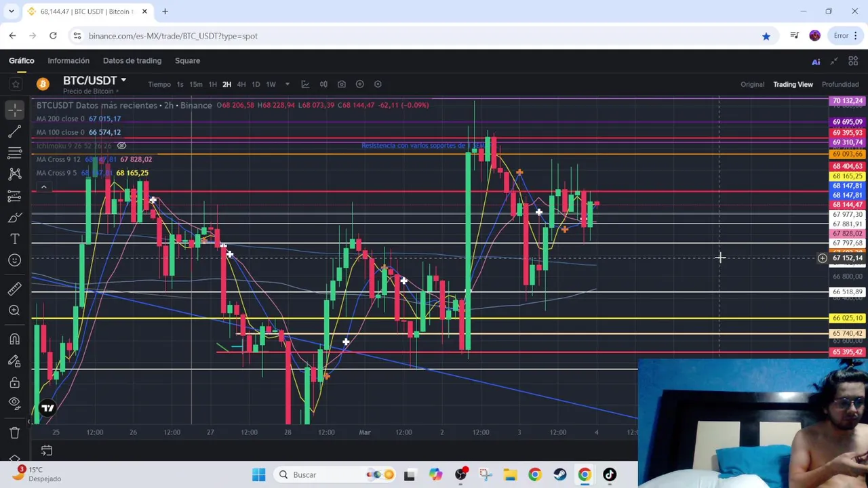
Task: Select the 1s timeframe
Action: (x=180, y=84)
